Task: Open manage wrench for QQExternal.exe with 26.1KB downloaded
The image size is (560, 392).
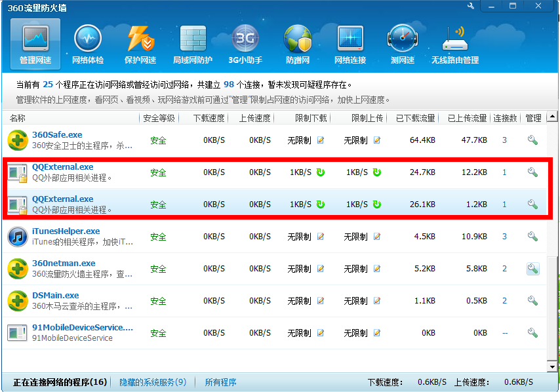Action: [532, 205]
